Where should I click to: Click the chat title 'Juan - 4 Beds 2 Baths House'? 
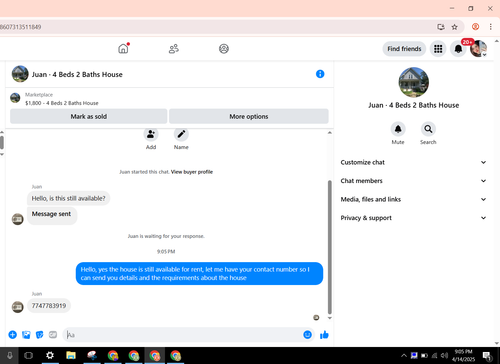click(77, 75)
